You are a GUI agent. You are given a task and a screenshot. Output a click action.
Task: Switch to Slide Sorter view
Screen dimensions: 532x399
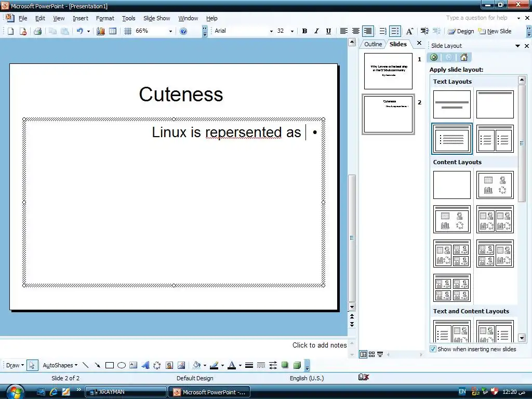[x=372, y=354]
